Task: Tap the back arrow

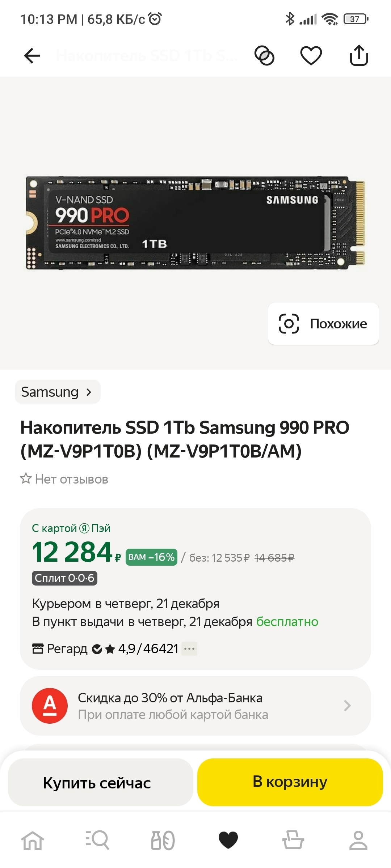Action: click(32, 56)
